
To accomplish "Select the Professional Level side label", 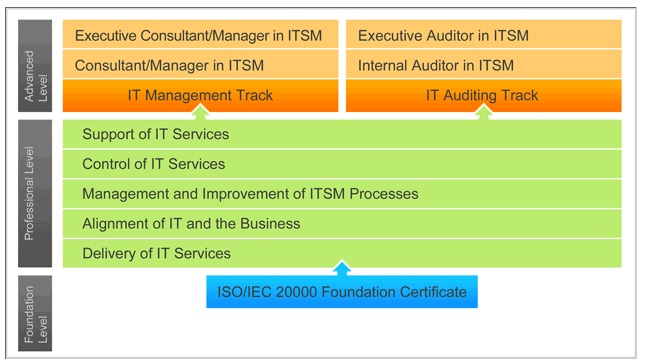I will tap(35, 194).
